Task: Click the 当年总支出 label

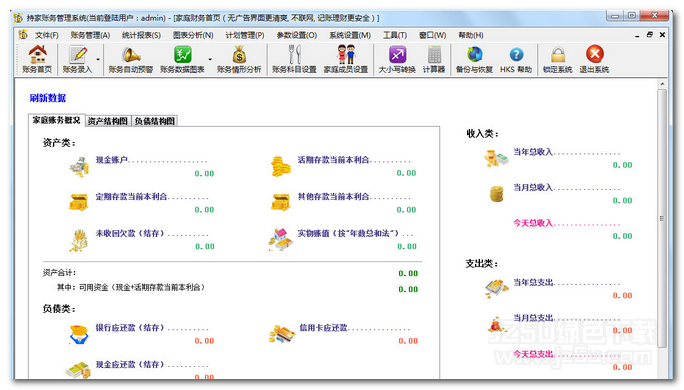Action: coord(533,282)
